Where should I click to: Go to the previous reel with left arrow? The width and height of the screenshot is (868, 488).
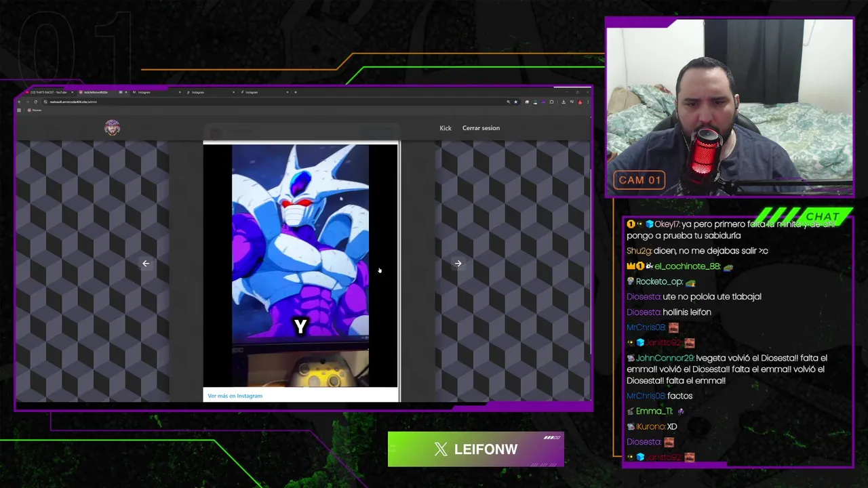click(146, 264)
